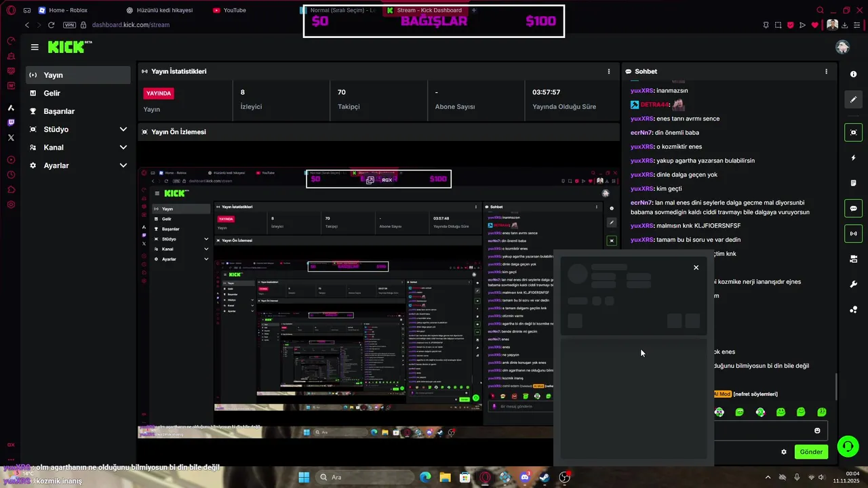Expand the Stüdyo section chevron

[x=123, y=129]
